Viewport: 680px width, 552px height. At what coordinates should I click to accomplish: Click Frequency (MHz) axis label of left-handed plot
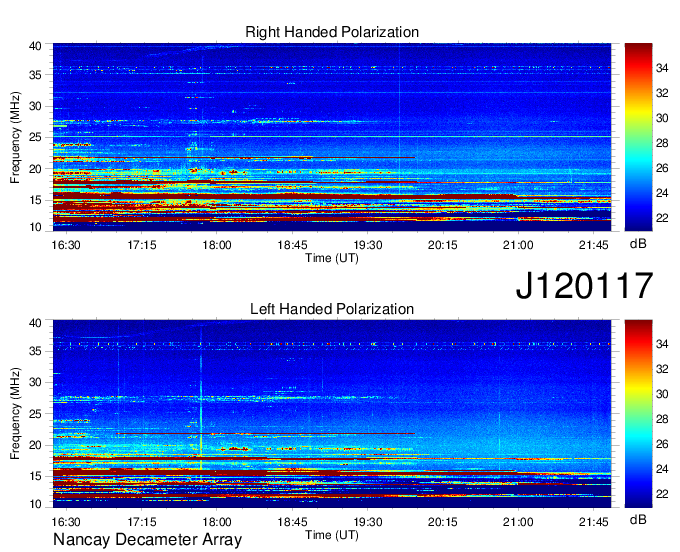click(15, 414)
